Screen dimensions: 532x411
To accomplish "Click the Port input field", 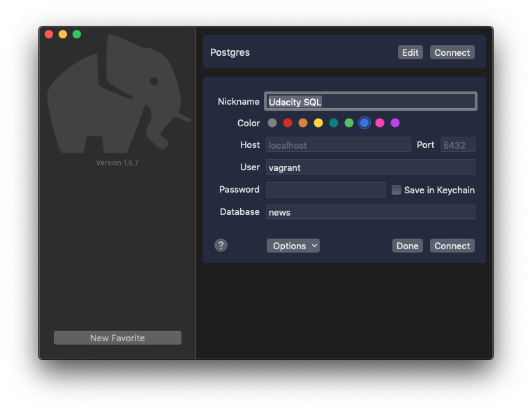I will click(458, 145).
